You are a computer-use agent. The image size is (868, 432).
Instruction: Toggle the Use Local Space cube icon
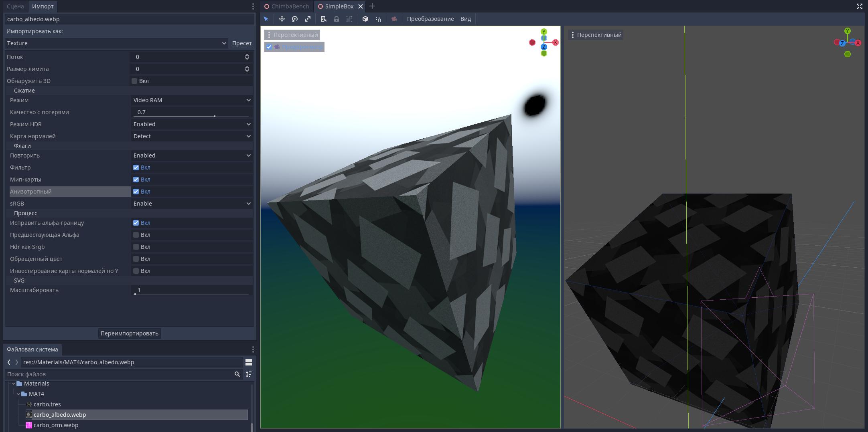(365, 19)
